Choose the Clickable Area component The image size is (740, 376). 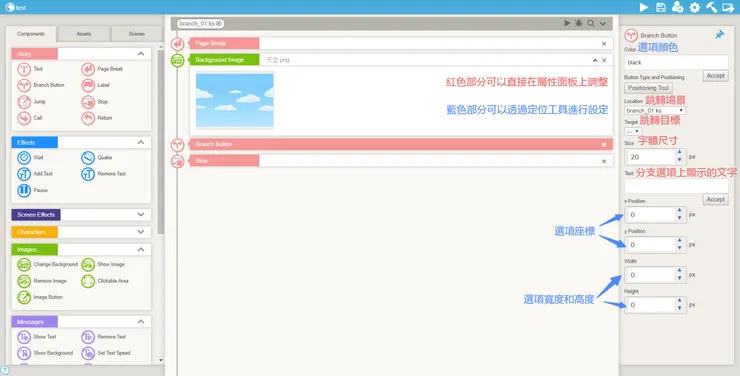[105, 281]
